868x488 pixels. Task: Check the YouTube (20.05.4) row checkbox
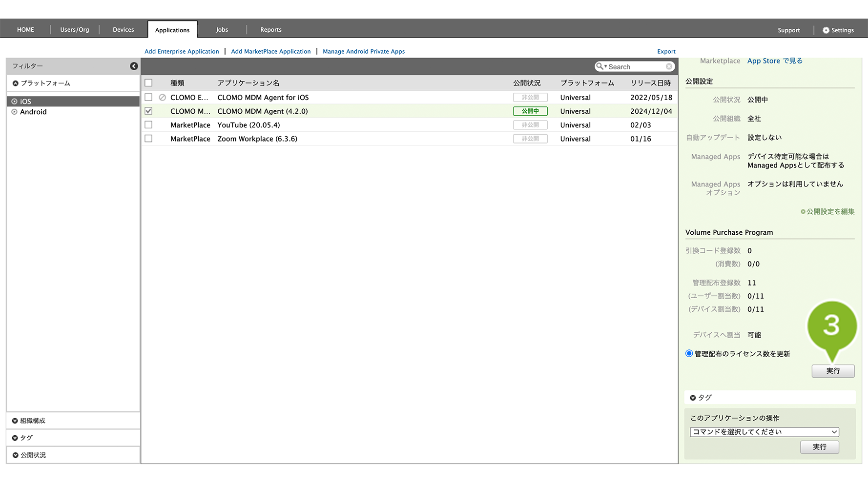[x=148, y=125]
